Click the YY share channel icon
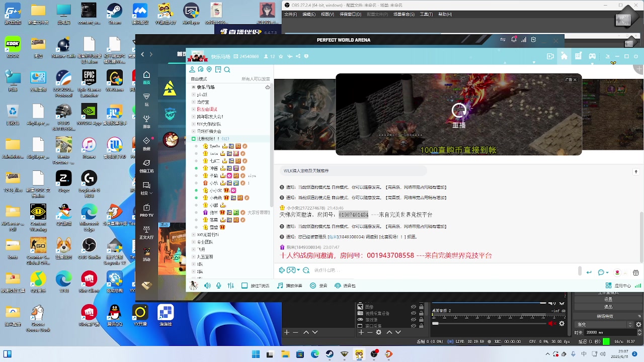Screen dimensions: 644x362 (x=298, y=56)
